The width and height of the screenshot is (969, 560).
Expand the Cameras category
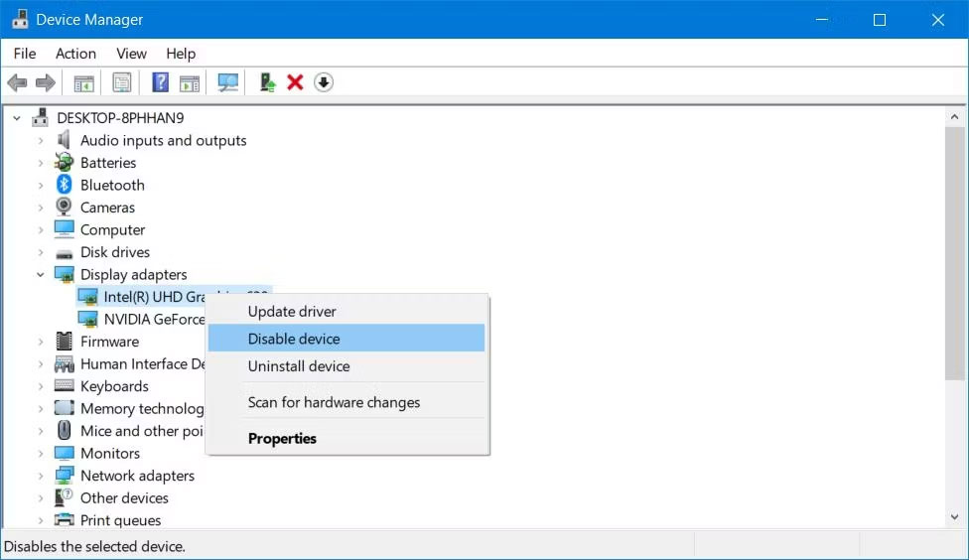point(41,208)
